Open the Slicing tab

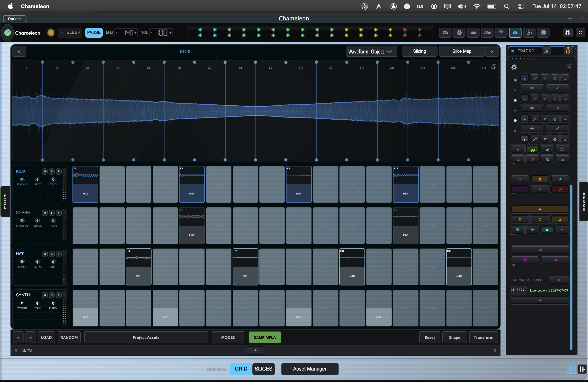[x=419, y=51]
